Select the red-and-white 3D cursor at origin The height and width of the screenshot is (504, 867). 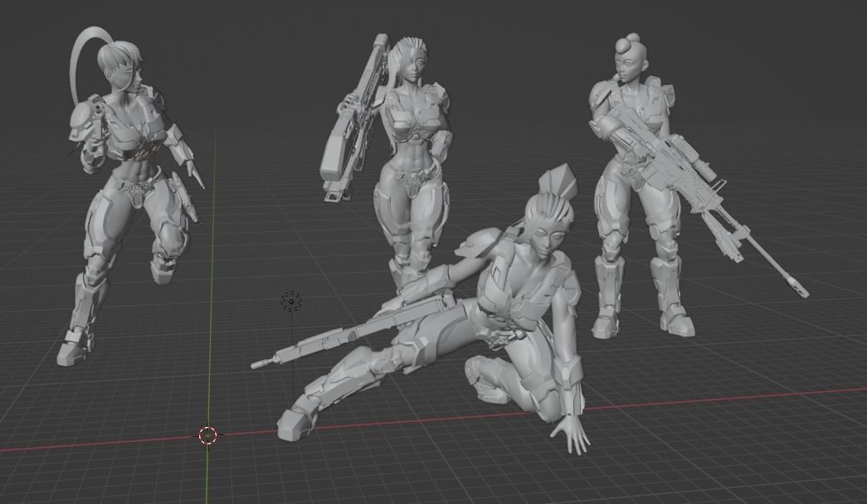208,434
